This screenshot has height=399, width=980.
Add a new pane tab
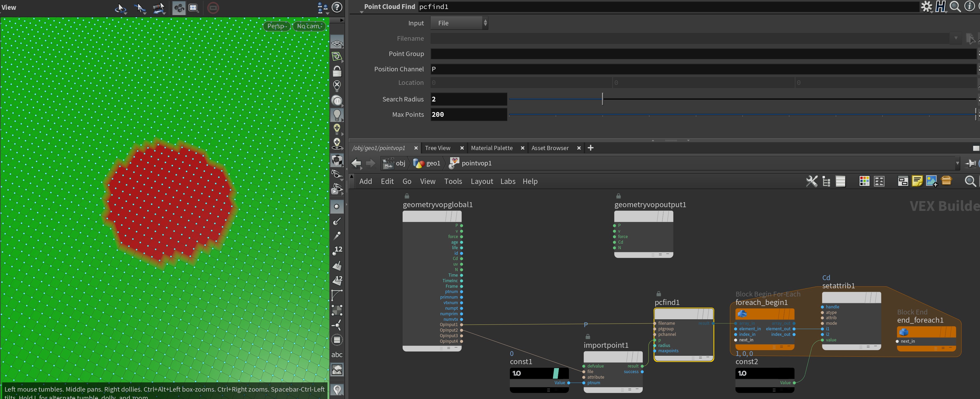[x=590, y=148]
